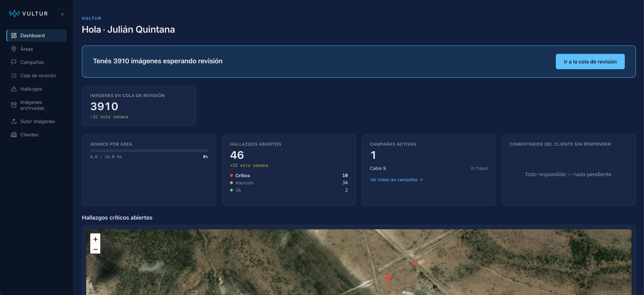This screenshot has width=644, height=295.
Task: Click the Subir imágenes upload icon
Action: 14,121
